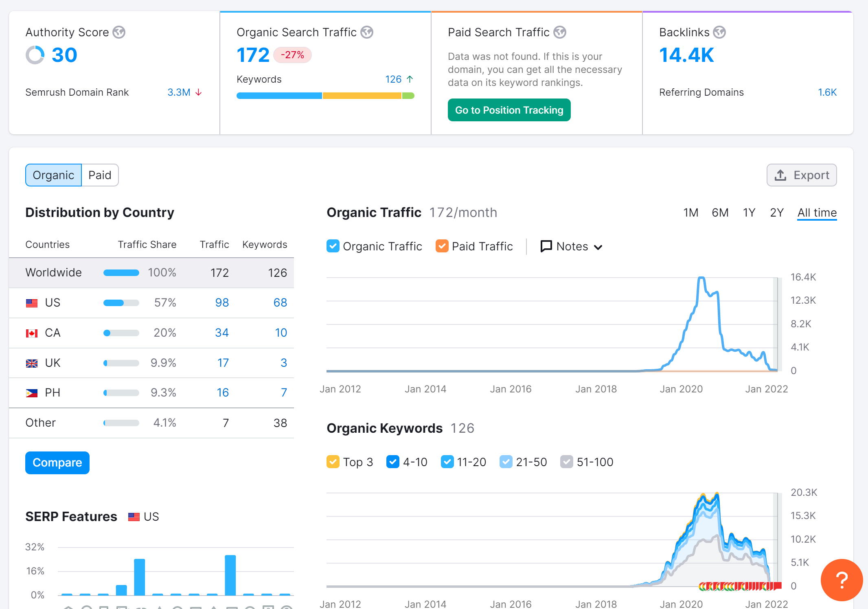Click the Notes speech bubble icon
Viewport: 868px width, 609px height.
pos(546,246)
